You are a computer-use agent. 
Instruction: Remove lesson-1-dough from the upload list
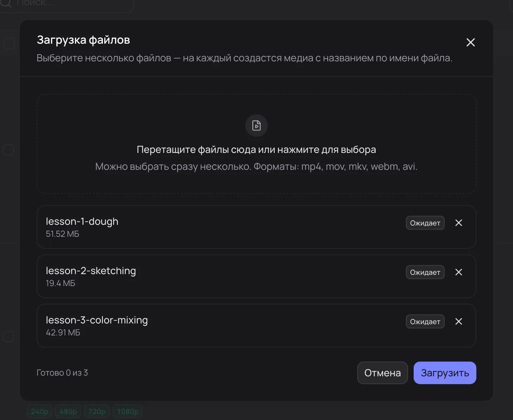click(459, 223)
